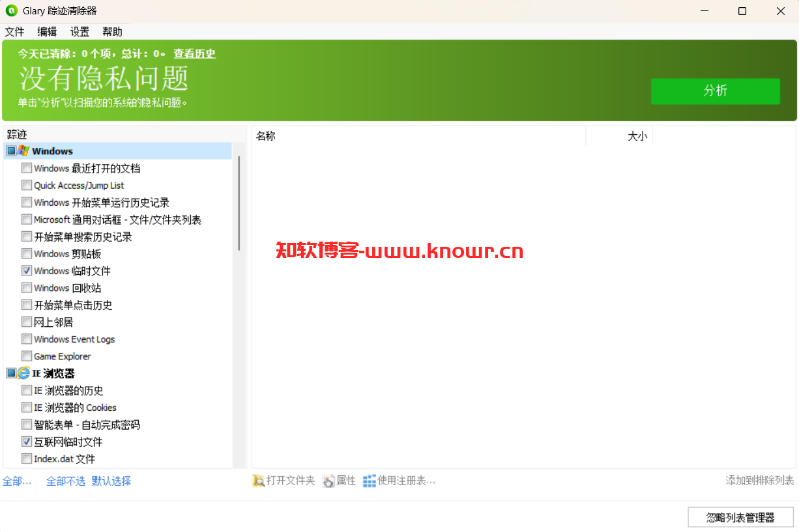
Task: Uncheck 互联网临时文件 checkbox
Action: [x=27, y=441]
